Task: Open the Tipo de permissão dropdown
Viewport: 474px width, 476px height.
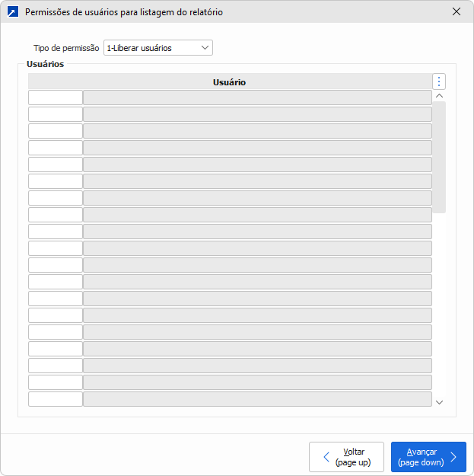Action: pos(157,48)
